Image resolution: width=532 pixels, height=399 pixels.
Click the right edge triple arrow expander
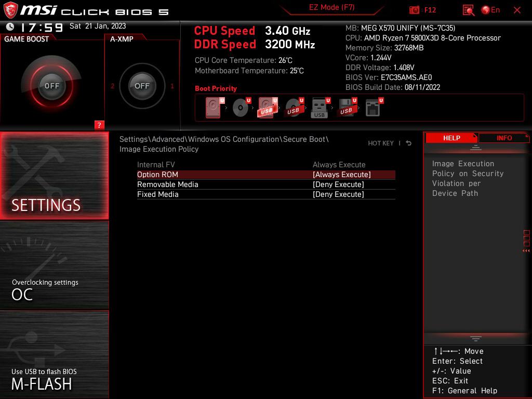click(x=526, y=251)
